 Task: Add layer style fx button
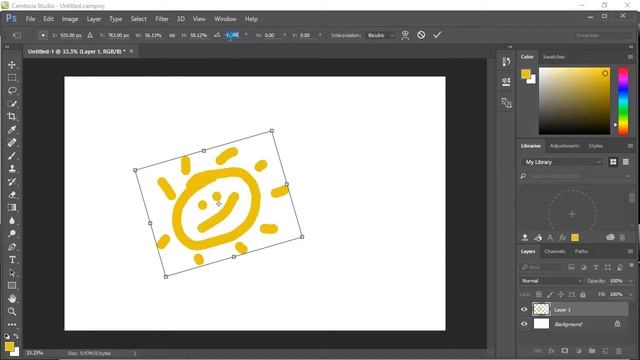point(551,351)
